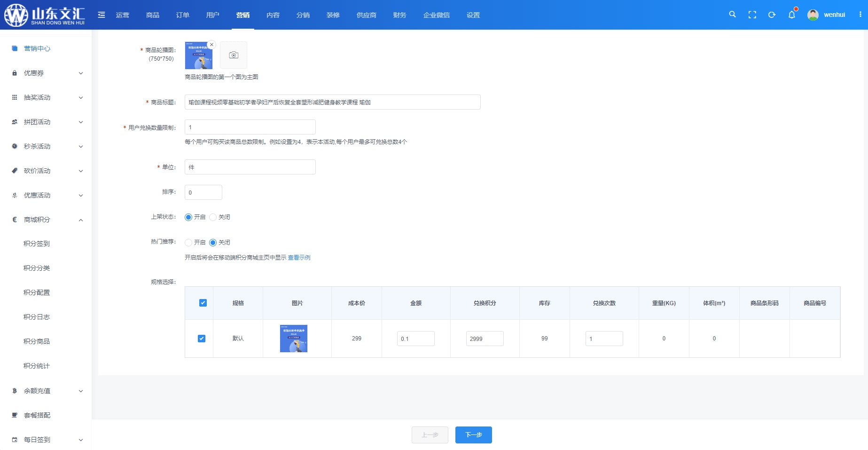Go to 积分签到 in sidebar
The image size is (868, 450).
[x=37, y=244]
